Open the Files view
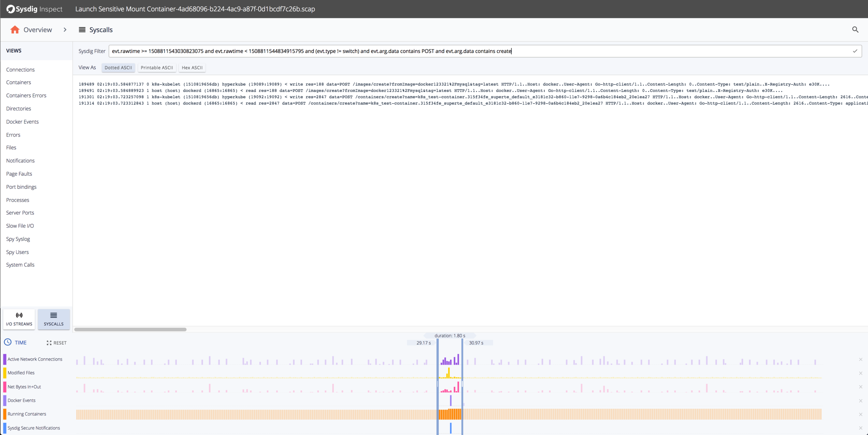This screenshot has width=868, height=435. point(11,147)
